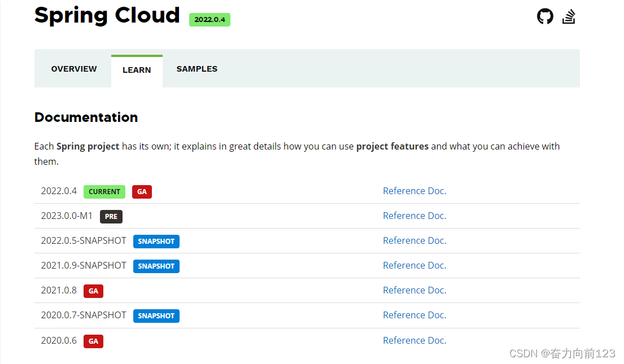This screenshot has width=624, height=364.
Task: Click the version text 2020.0.7-SNAPSHOT
Action: 84,315
